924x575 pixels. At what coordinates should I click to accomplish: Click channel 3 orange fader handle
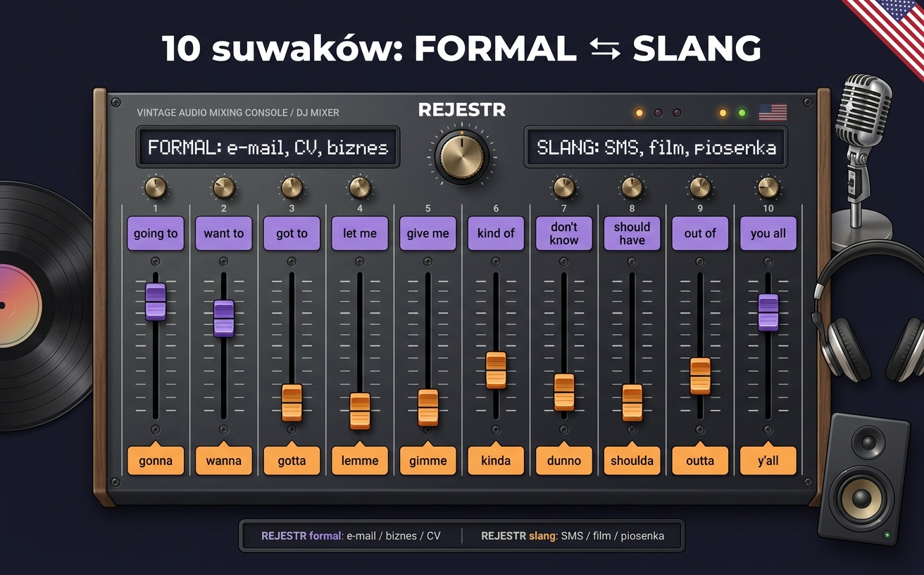point(292,402)
